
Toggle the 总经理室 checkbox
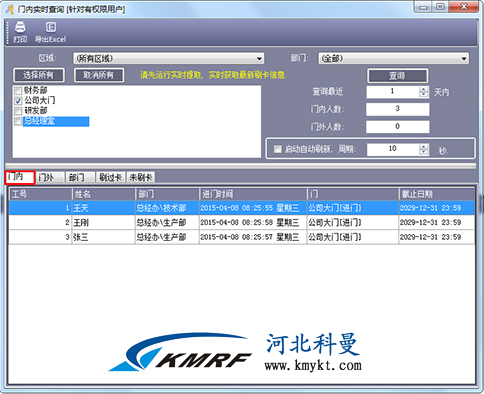pos(18,121)
